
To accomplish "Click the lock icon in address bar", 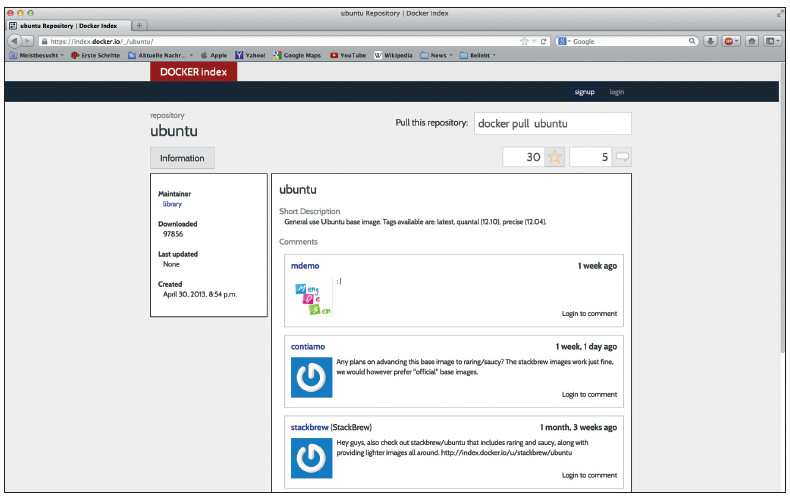I will 44,41.
